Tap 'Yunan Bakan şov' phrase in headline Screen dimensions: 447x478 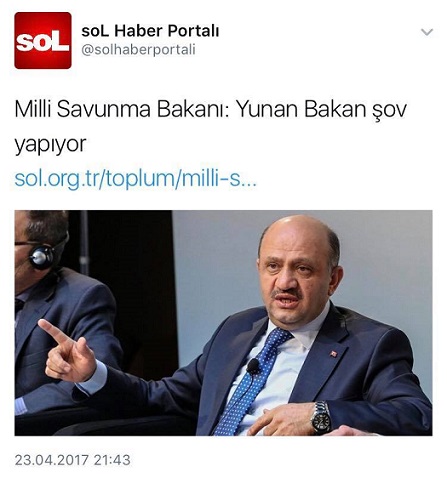321,110
